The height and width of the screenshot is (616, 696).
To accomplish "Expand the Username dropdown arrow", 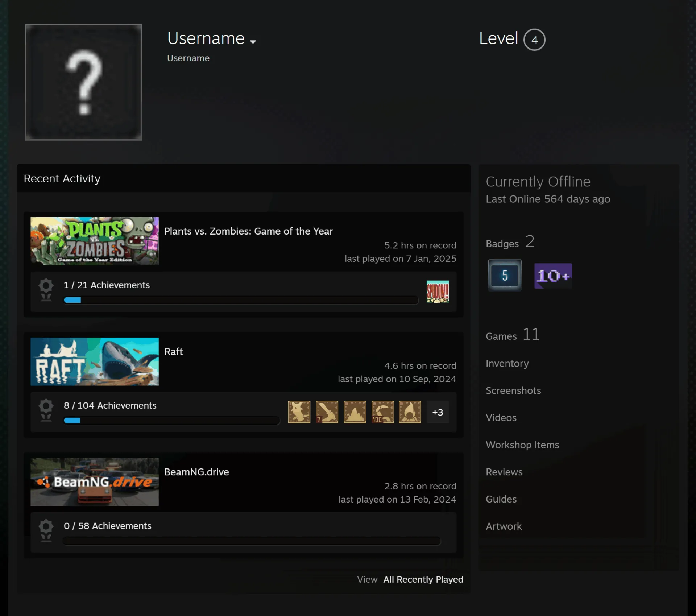I will [x=253, y=42].
